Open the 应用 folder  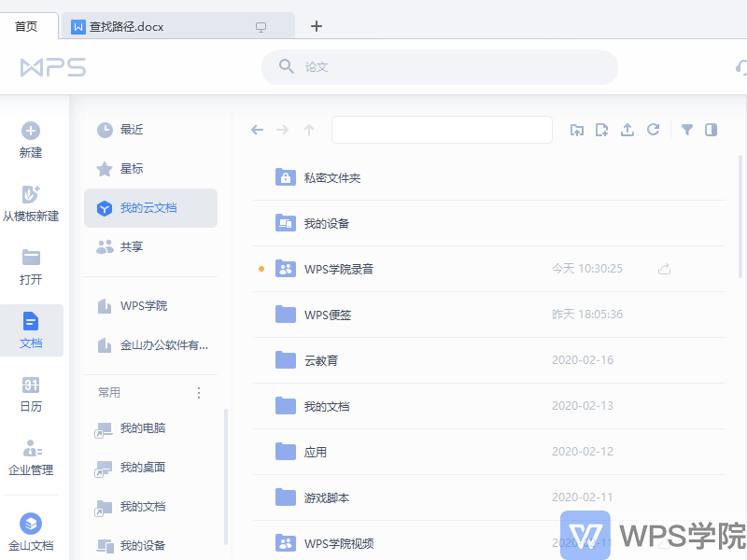tap(488, 452)
